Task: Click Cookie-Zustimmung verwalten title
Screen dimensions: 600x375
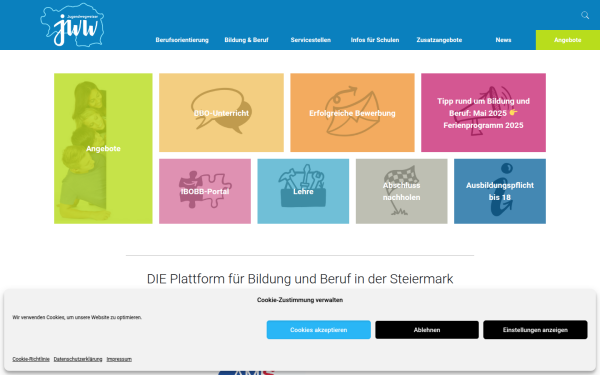Action: pyautogui.click(x=300, y=300)
